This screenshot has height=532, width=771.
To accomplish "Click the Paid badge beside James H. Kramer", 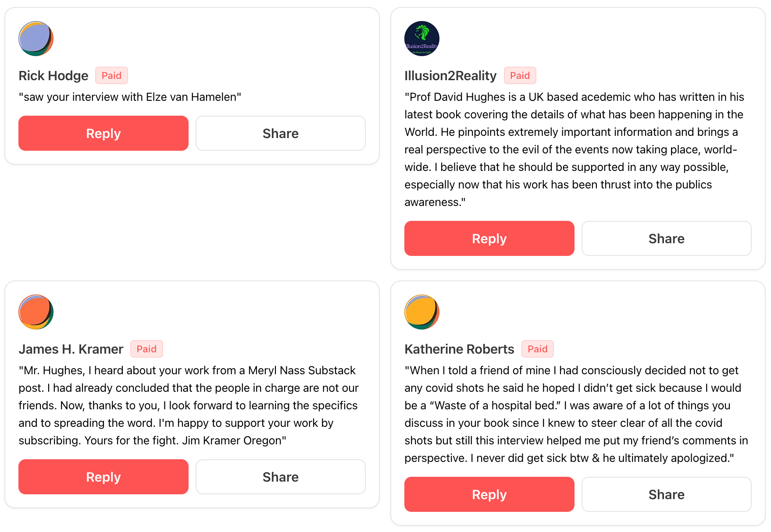I will point(146,349).
